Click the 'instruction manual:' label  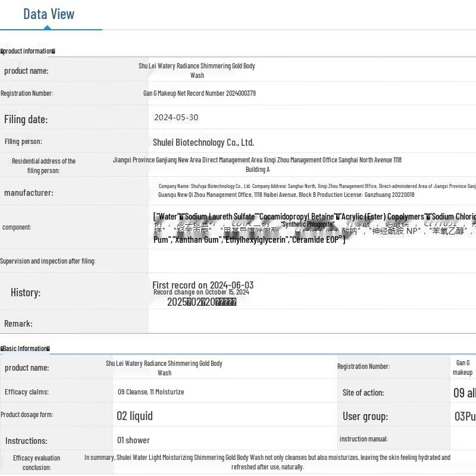364,439
